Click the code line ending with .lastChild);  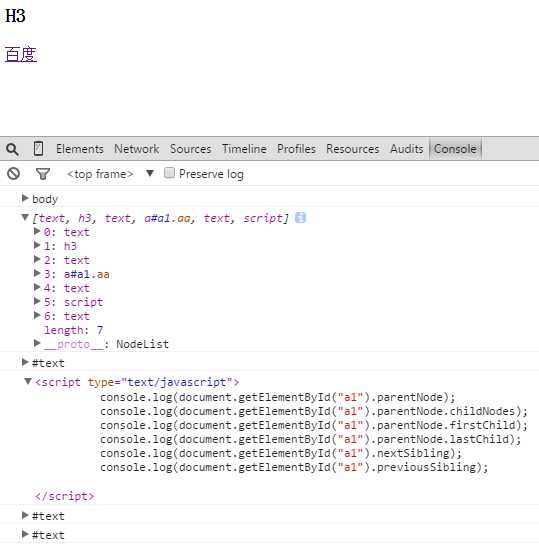[311, 439]
